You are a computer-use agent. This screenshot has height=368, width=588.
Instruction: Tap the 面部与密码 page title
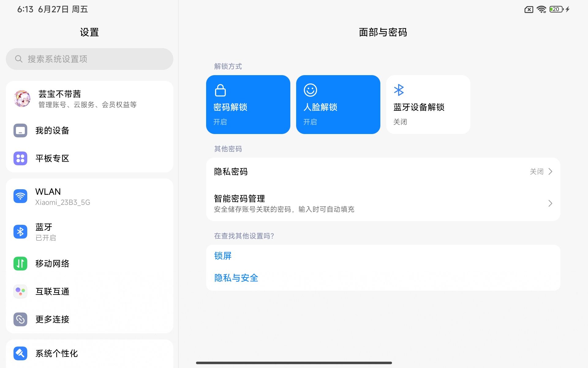(383, 32)
